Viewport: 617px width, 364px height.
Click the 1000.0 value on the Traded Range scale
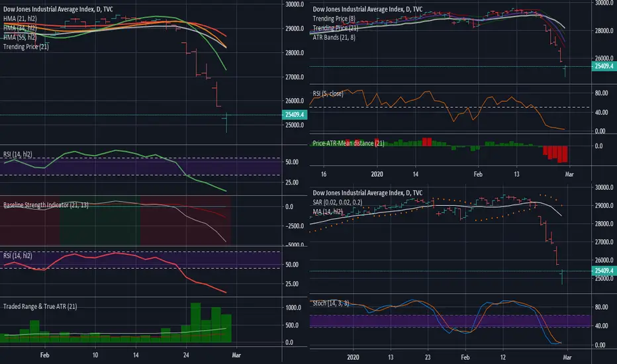click(x=293, y=308)
